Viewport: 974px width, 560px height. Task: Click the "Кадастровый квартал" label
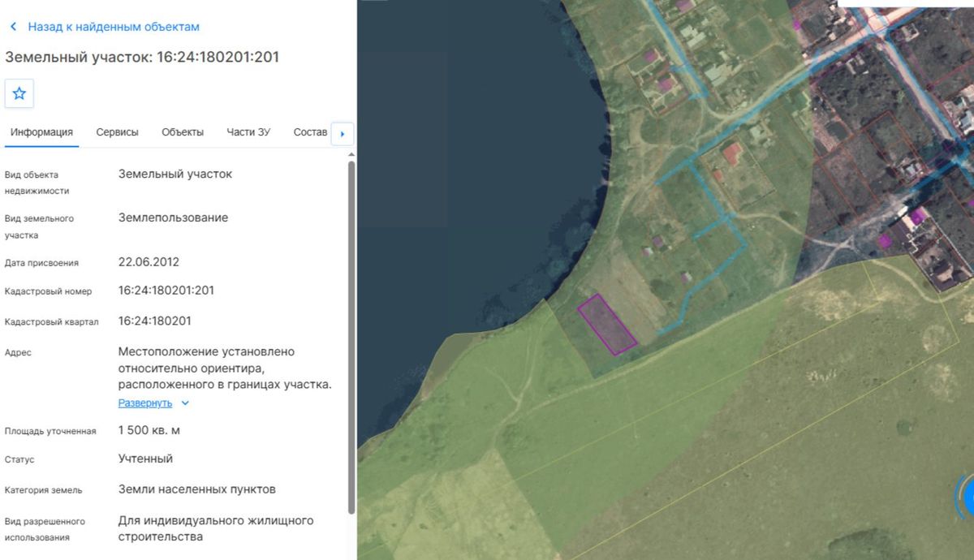click(51, 321)
